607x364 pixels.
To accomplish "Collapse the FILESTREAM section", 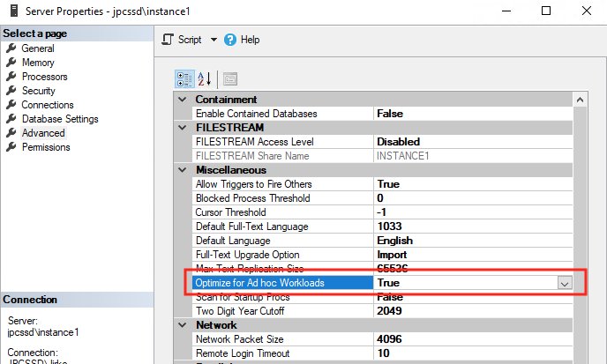I will [x=183, y=128].
